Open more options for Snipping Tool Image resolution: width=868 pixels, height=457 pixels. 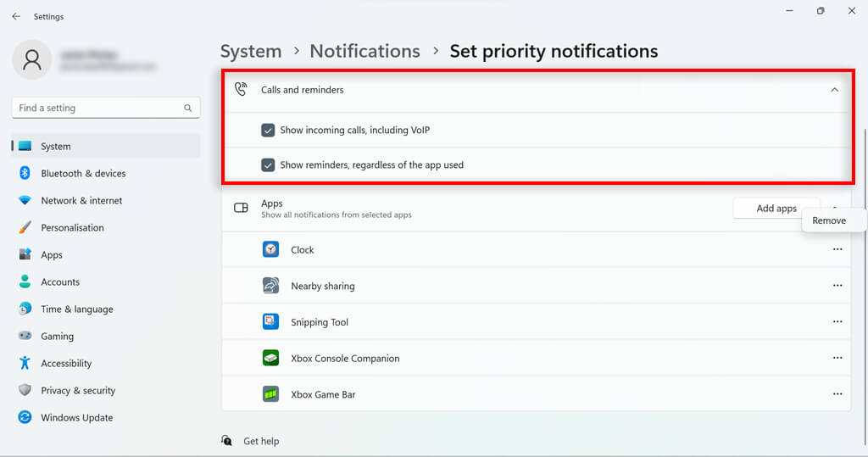(837, 322)
